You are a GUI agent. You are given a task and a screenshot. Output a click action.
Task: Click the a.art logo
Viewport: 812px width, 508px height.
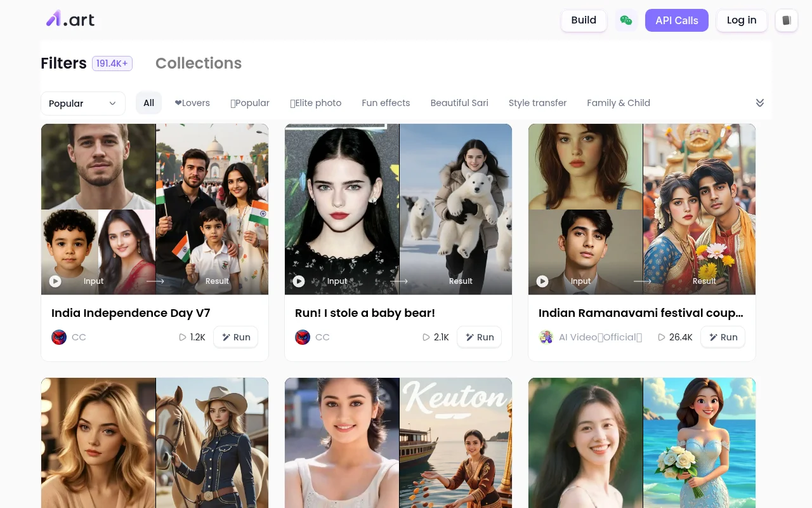[70, 20]
